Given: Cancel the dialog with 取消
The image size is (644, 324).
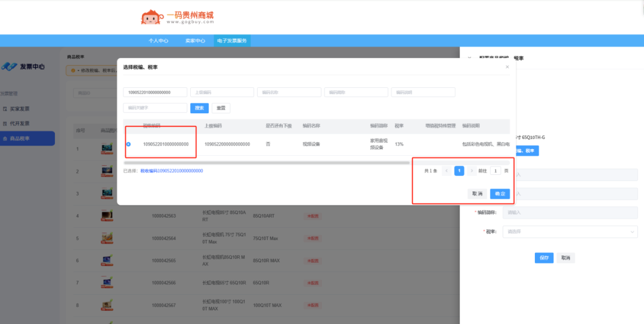Looking at the screenshot, I should [477, 194].
